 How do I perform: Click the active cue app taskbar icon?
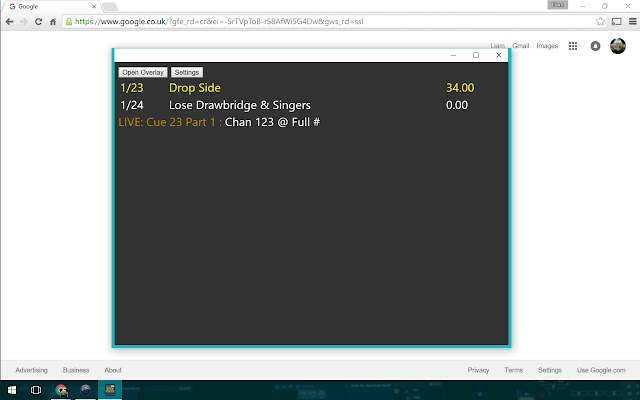coord(110,390)
